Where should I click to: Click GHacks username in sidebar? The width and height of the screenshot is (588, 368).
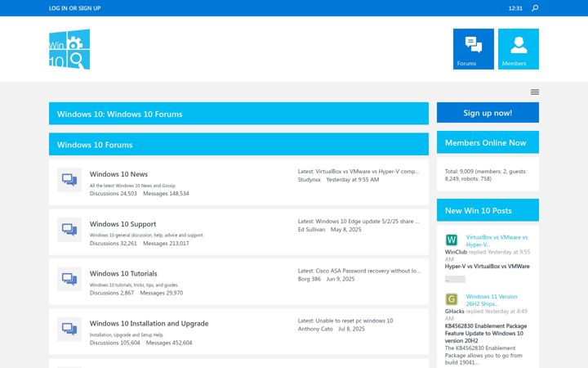click(455, 312)
